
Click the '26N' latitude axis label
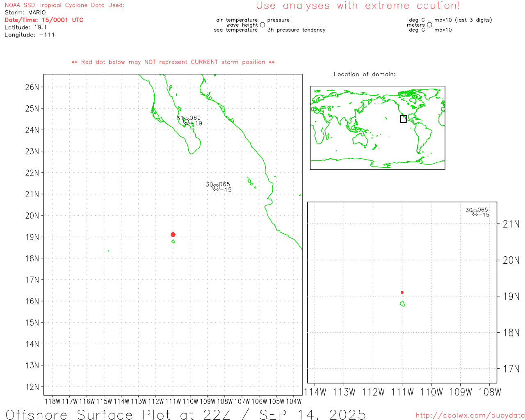32,87
